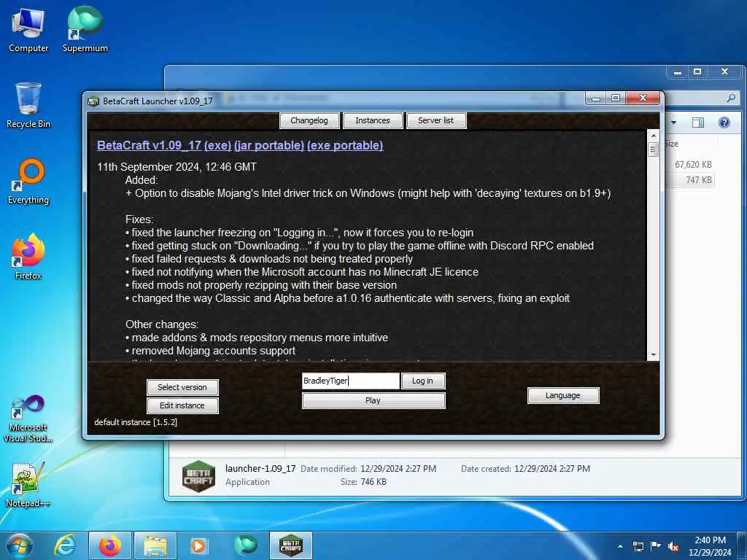The image size is (747, 560).
Task: Select the Recycle Bin desktop icon
Action: pyautogui.click(x=28, y=106)
